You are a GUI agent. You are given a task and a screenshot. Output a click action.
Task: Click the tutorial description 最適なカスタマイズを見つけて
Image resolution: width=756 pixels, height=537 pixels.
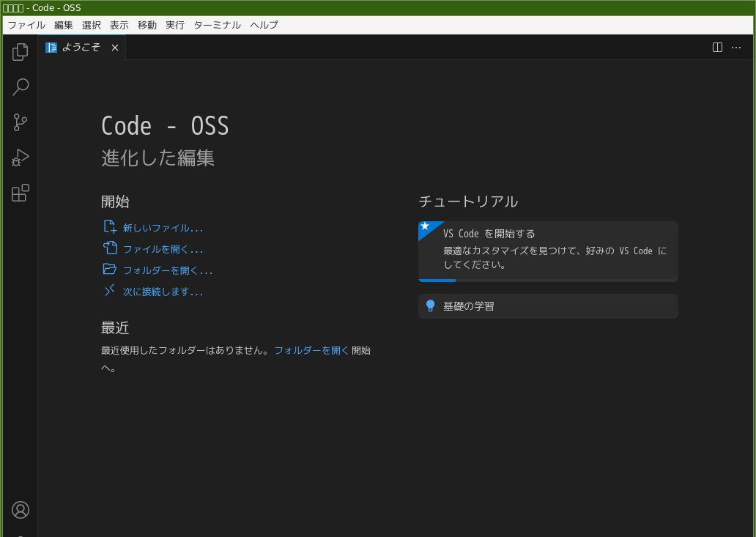pos(555,258)
